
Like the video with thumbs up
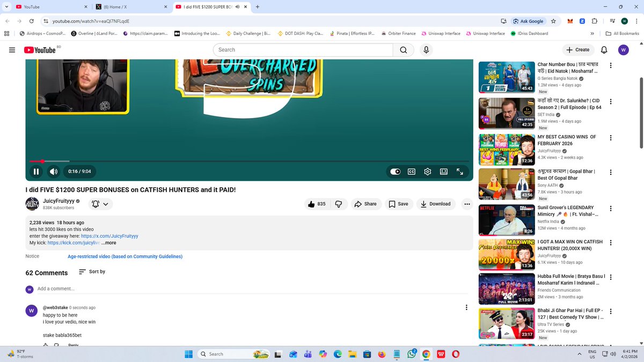(317, 204)
